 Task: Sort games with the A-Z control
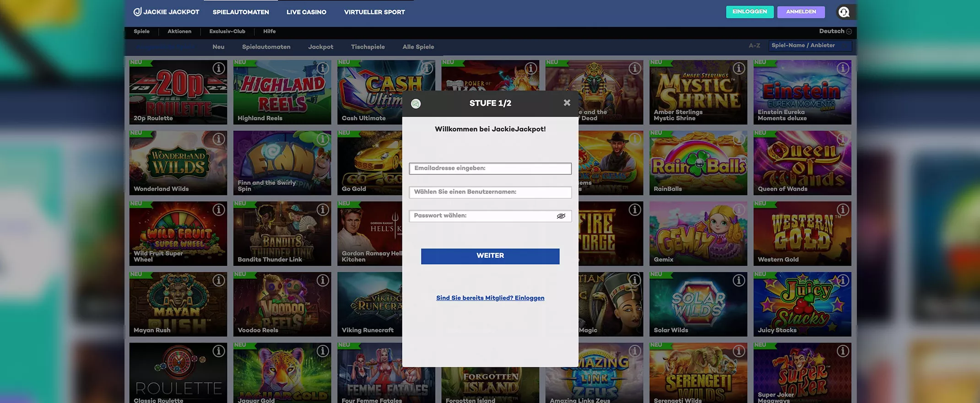pyautogui.click(x=754, y=45)
